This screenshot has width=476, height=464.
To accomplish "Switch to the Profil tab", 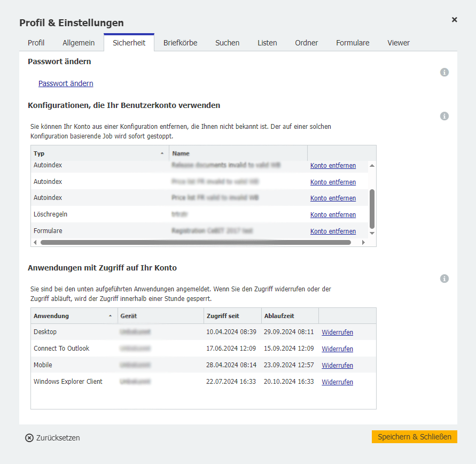I will point(36,42).
